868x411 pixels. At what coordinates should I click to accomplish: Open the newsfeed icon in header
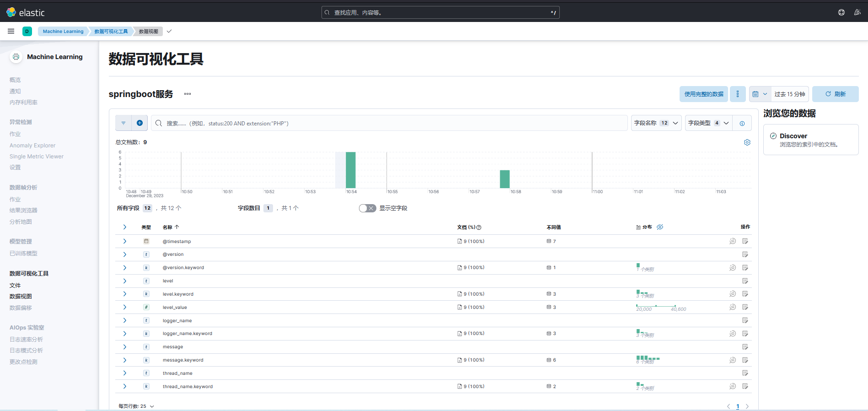click(857, 12)
